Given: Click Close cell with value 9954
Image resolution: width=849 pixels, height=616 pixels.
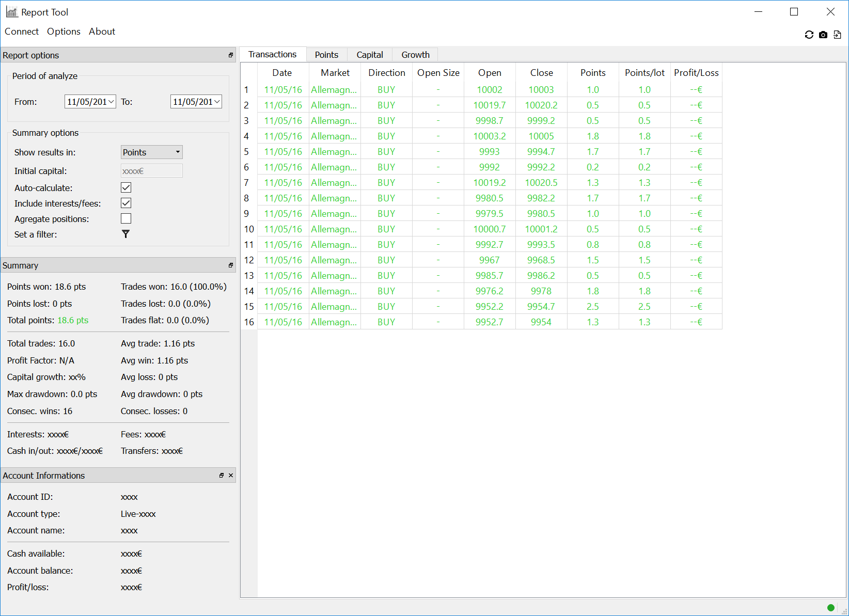Looking at the screenshot, I should [x=541, y=322].
